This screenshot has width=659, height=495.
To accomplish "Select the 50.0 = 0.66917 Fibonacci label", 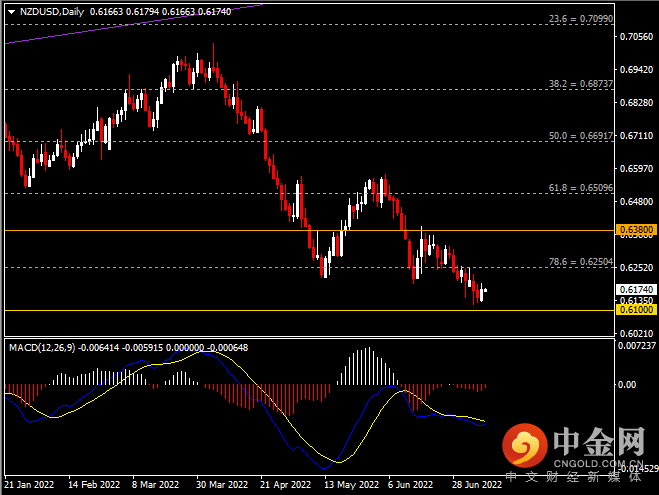I will click(581, 136).
